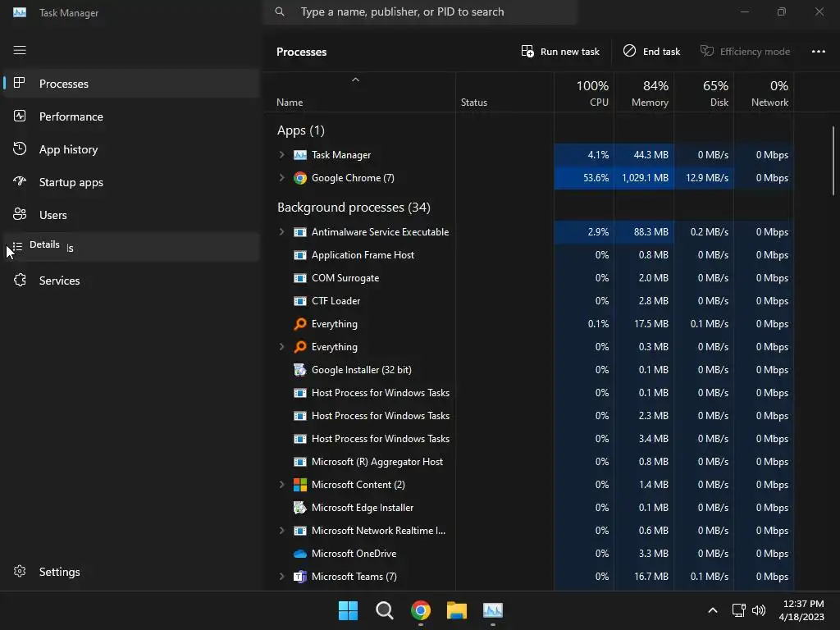
Task: Click the Services puzzle icon
Action: point(20,281)
